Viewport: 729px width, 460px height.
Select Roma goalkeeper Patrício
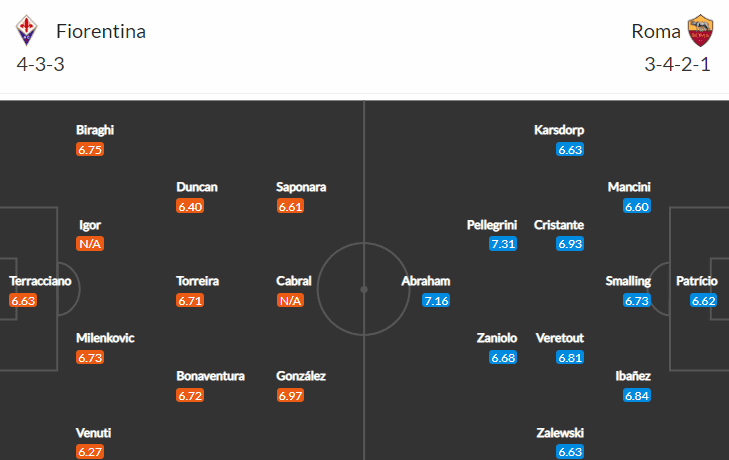coord(696,281)
